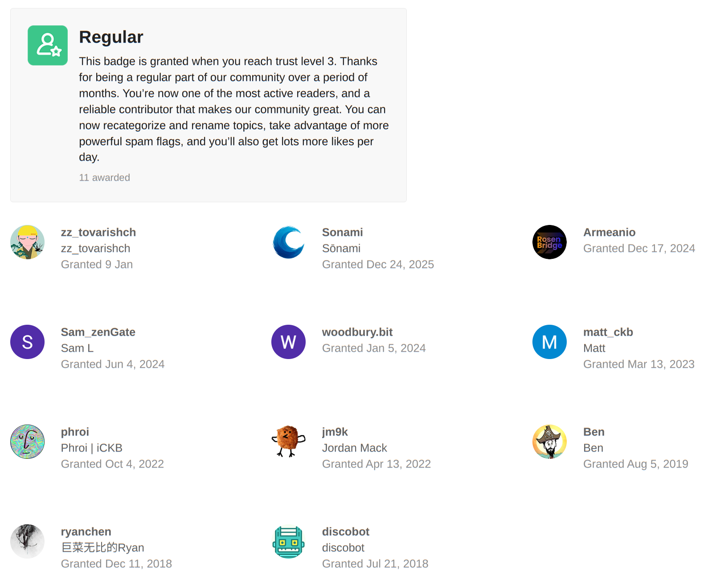Open ryanchen's grayscale avatar
The height and width of the screenshot is (588, 716).
coord(28,541)
